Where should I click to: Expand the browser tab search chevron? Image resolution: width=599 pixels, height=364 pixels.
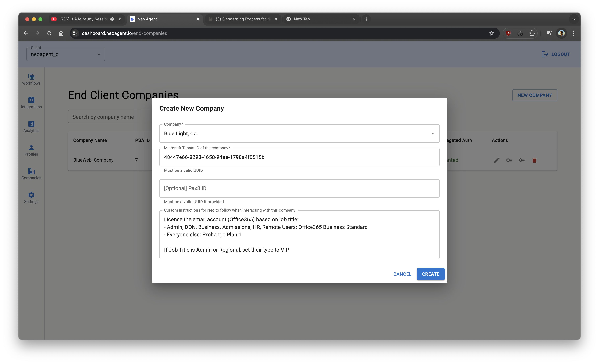pos(574,19)
